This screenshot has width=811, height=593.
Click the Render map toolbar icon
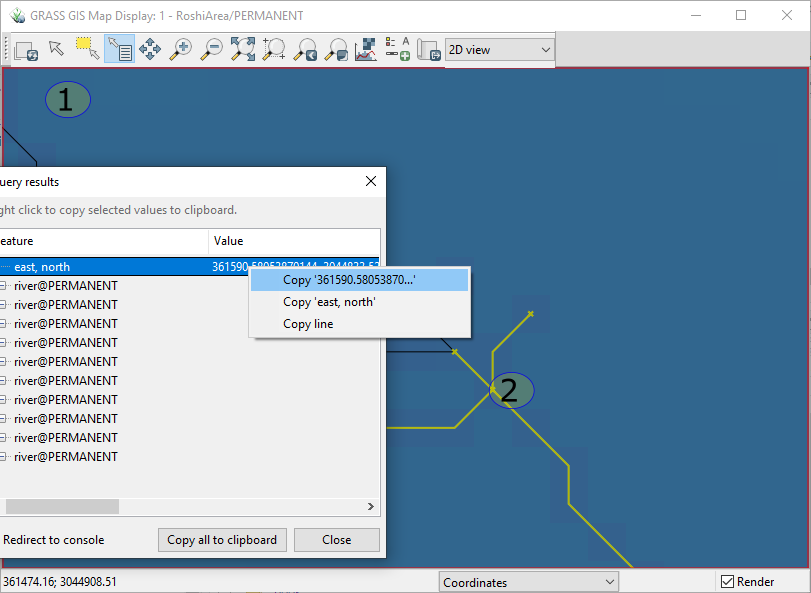(x=26, y=49)
